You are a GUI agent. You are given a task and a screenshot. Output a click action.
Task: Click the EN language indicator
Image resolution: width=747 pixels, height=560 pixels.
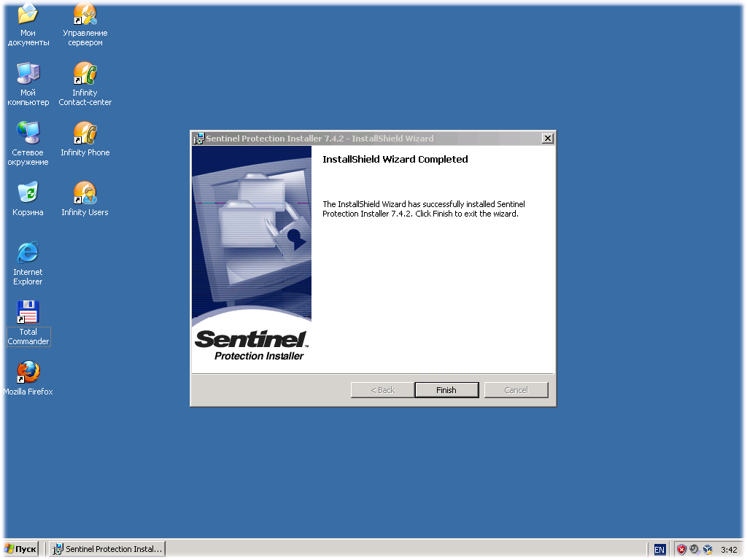(x=659, y=550)
